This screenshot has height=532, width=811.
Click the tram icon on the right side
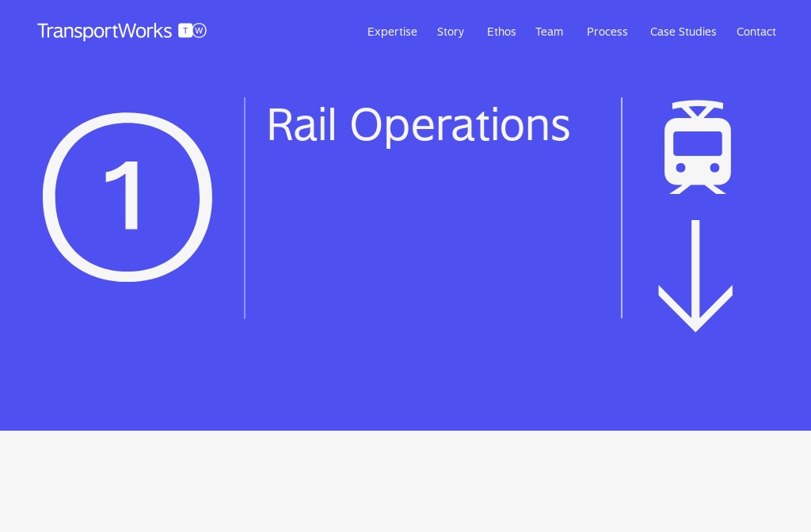click(x=696, y=147)
